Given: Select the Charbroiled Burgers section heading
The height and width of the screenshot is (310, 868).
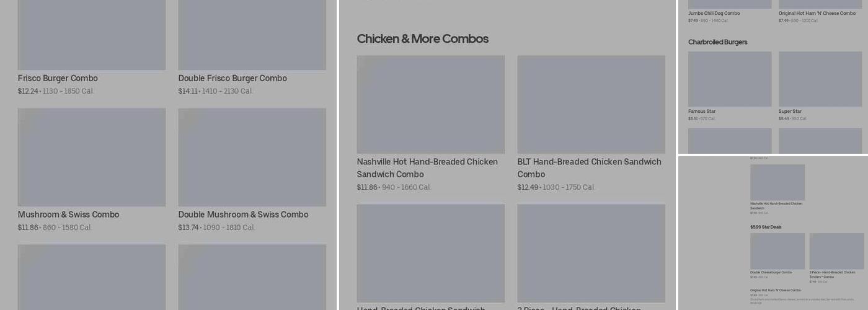Looking at the screenshot, I should tap(717, 42).
